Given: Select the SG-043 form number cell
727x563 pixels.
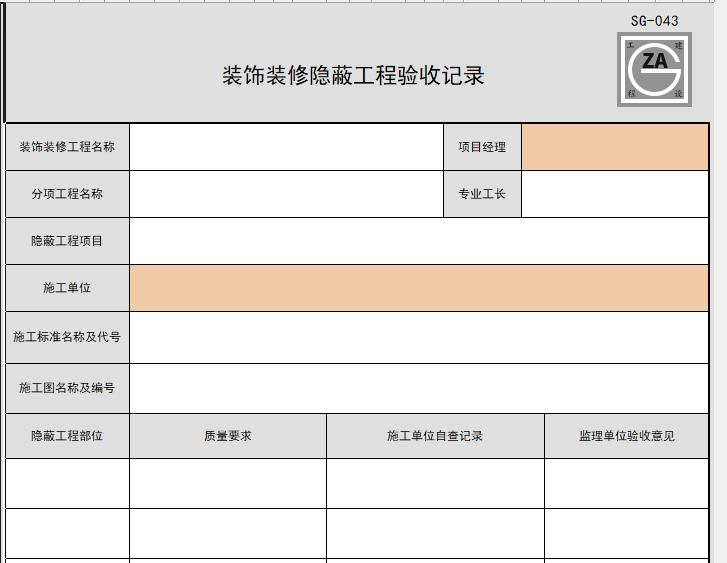Looking at the screenshot, I should point(654,20).
